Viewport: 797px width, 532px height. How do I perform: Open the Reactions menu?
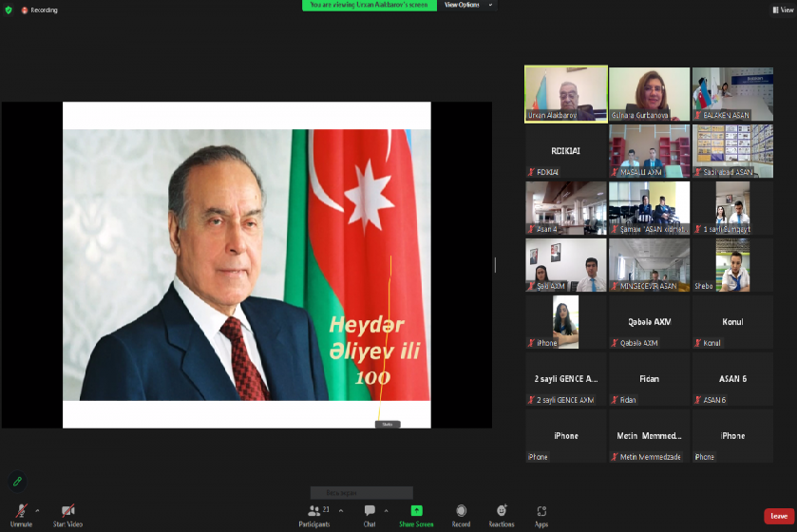click(502, 513)
